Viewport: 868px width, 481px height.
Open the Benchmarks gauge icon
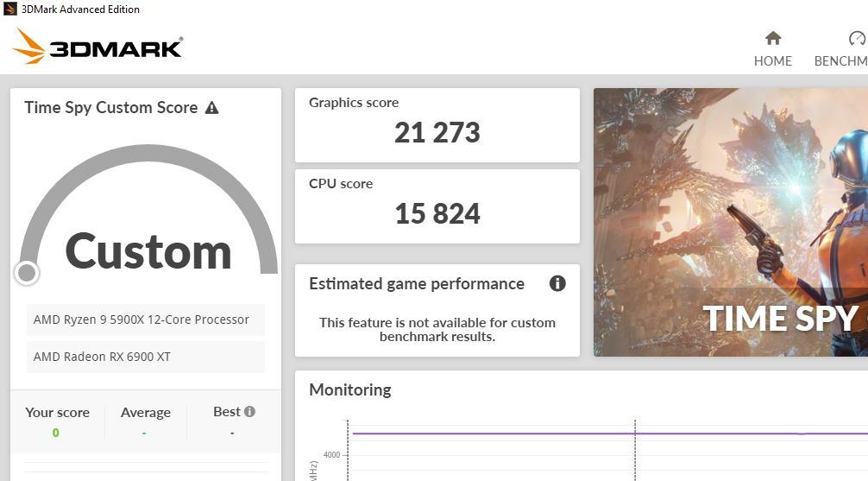pos(858,38)
